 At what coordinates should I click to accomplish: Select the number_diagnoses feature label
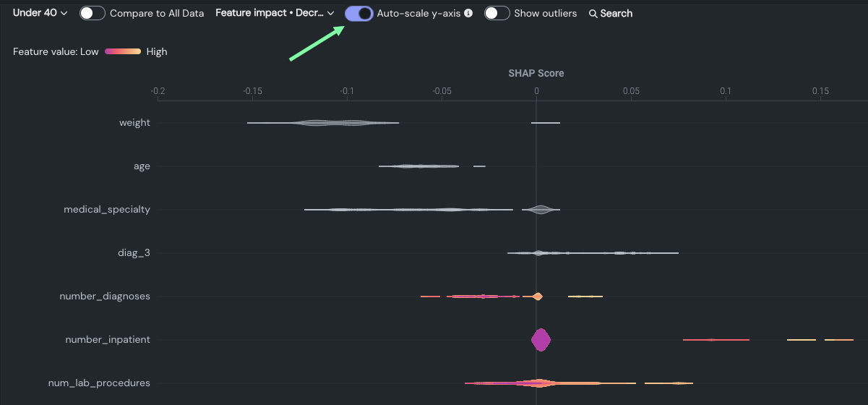(105, 297)
